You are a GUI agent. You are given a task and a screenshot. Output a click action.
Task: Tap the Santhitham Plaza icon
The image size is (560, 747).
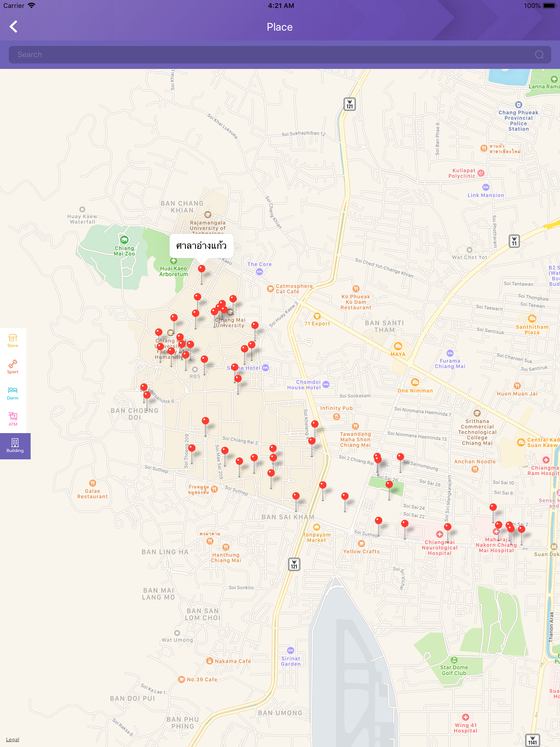(532, 319)
